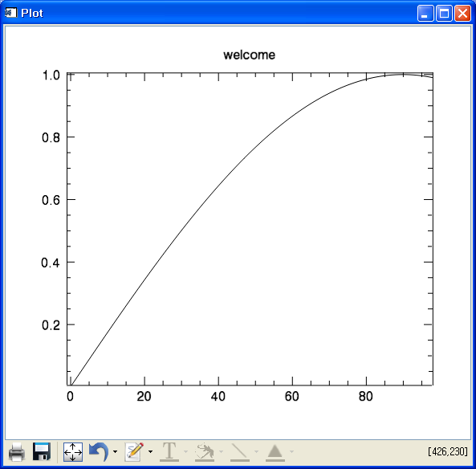Click the "60" x-axis label
Screen dimensions: 476x469
pyautogui.click(x=291, y=397)
